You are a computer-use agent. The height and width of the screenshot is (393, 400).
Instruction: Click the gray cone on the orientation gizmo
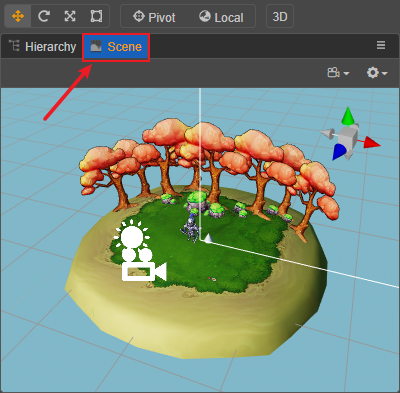tap(328, 134)
